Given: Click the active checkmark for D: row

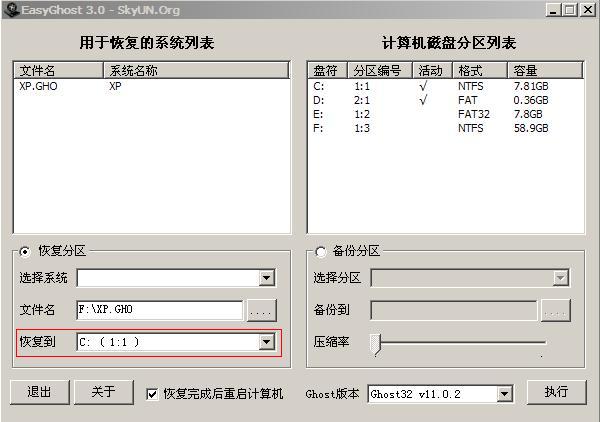Looking at the screenshot, I should [423, 100].
